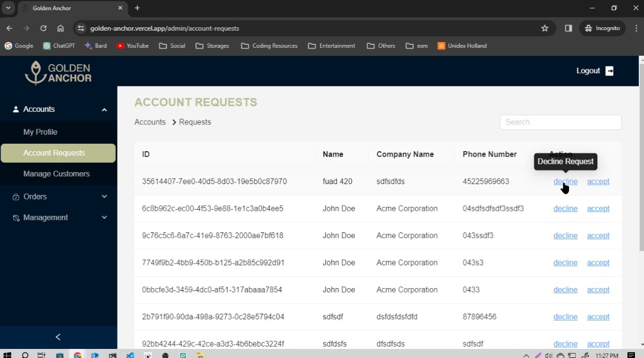Click the Search input field
The width and height of the screenshot is (644, 358).
pos(560,122)
